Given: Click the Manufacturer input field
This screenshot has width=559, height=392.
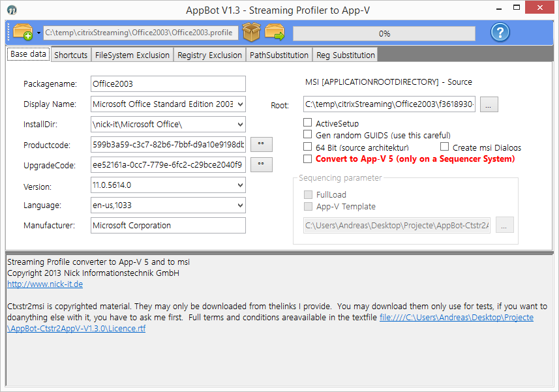Looking at the screenshot, I should click(168, 225).
